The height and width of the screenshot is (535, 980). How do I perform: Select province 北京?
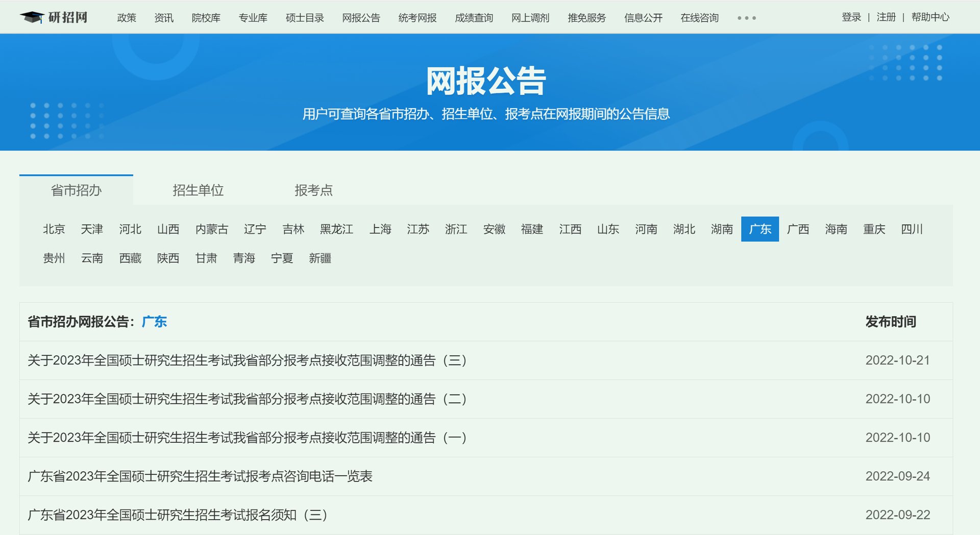[x=54, y=229]
